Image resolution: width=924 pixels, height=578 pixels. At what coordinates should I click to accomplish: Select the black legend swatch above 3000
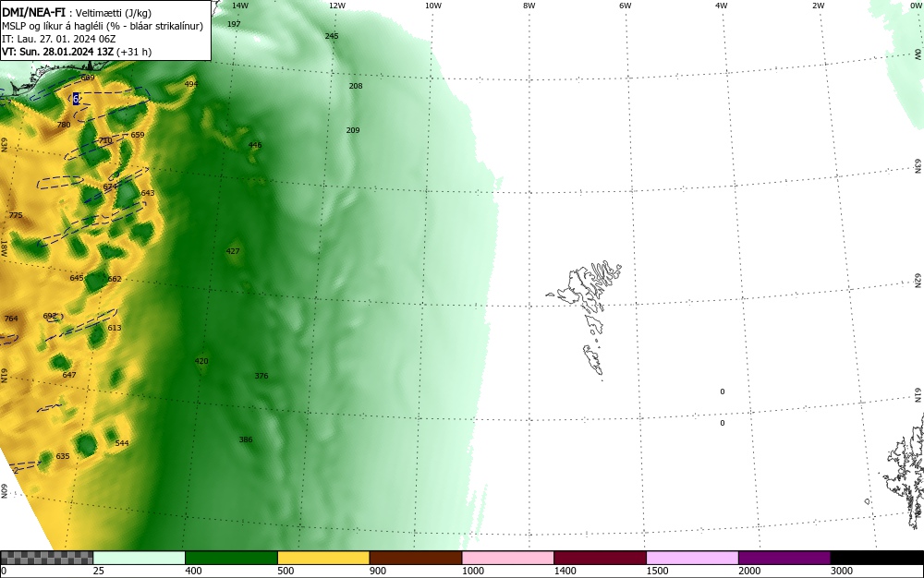pos(877,558)
